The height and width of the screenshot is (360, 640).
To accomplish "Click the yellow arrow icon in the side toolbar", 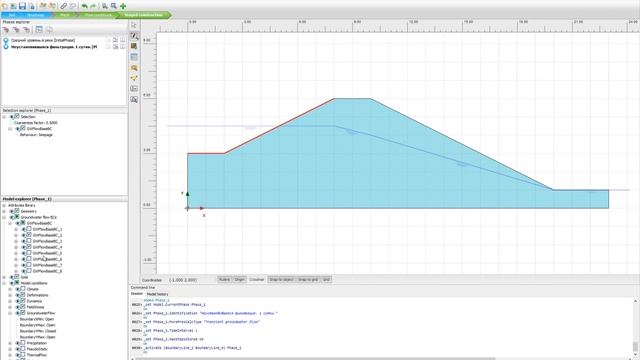I will point(134,78).
